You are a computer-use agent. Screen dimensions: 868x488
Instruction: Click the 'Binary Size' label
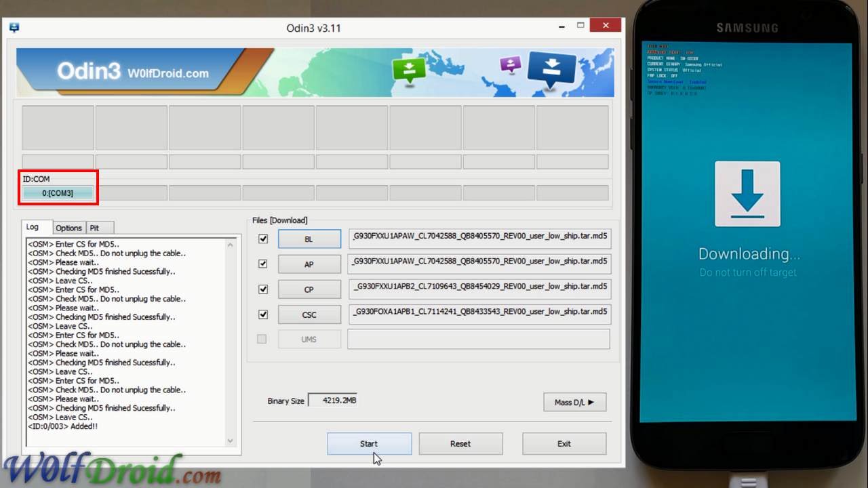[x=285, y=401]
